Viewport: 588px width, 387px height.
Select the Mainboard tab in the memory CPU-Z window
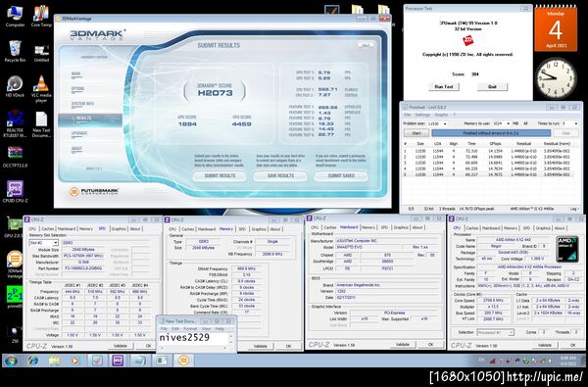click(x=207, y=229)
